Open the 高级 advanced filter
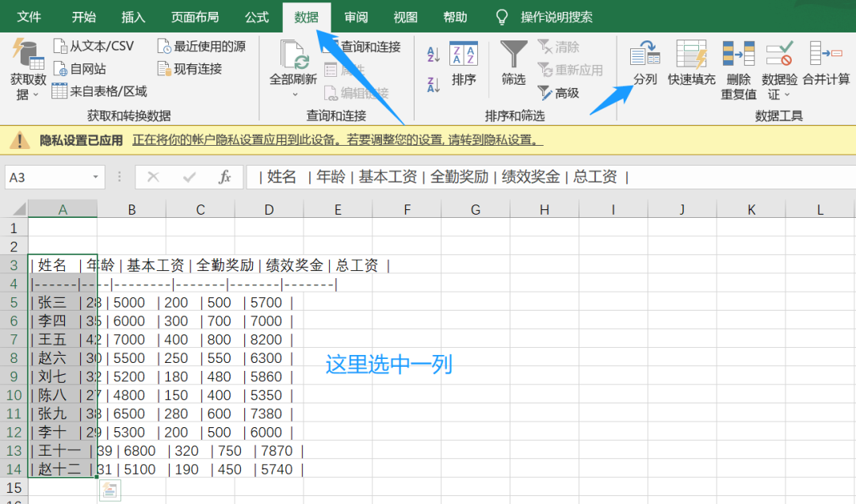Image resolution: width=856 pixels, height=504 pixels. pos(563,93)
